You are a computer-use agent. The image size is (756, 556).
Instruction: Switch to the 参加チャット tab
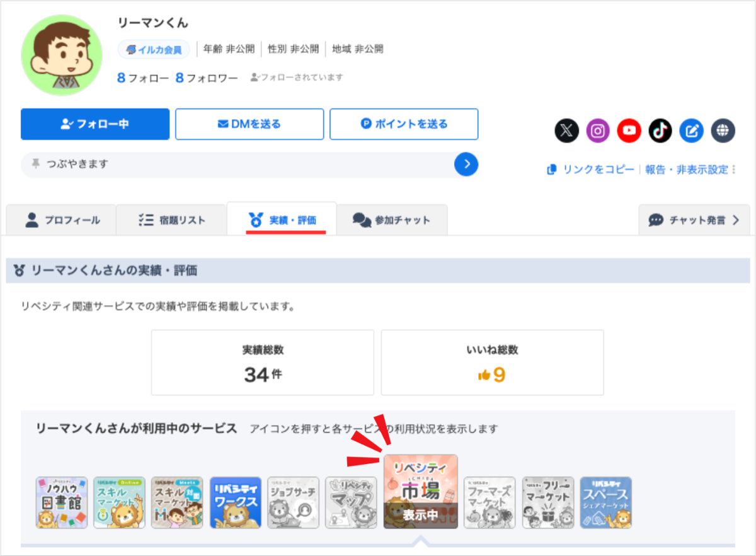[392, 220]
